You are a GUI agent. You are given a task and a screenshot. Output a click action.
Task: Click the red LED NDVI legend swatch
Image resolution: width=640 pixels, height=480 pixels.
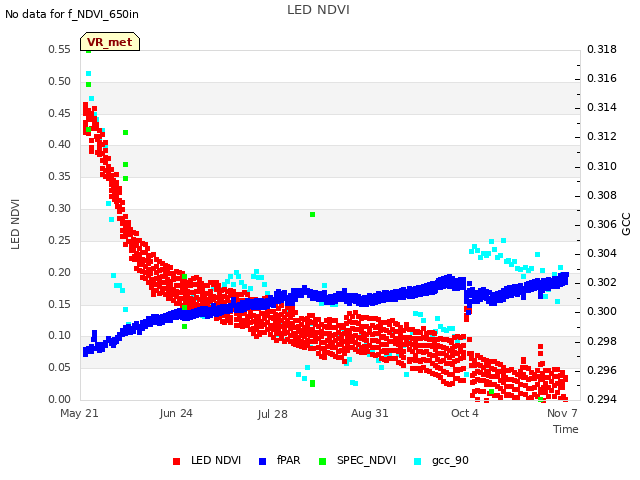176,461
